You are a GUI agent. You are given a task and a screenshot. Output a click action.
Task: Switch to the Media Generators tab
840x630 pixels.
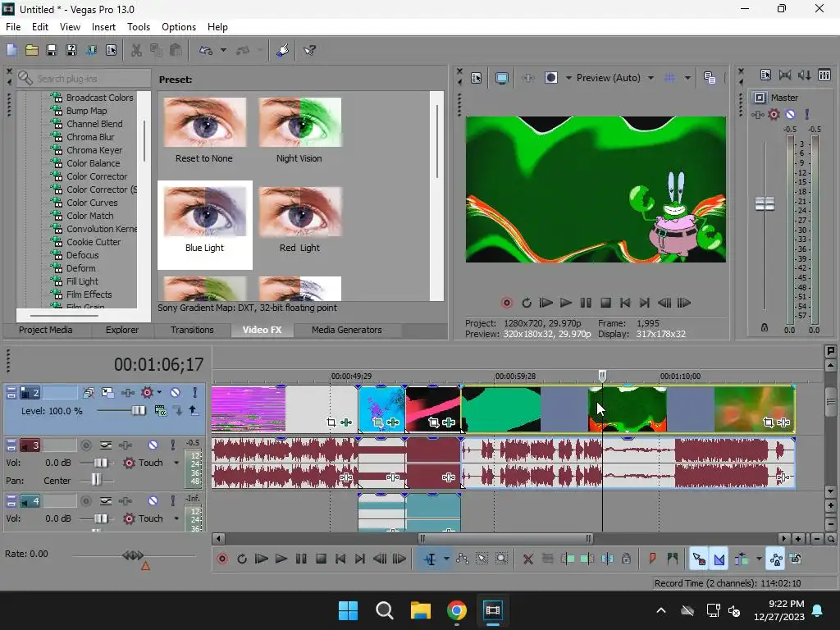point(347,330)
